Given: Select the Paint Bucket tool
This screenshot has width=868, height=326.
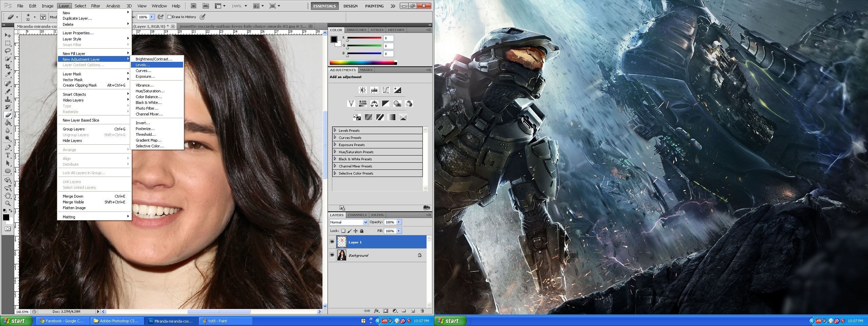Looking at the screenshot, I should [x=8, y=123].
